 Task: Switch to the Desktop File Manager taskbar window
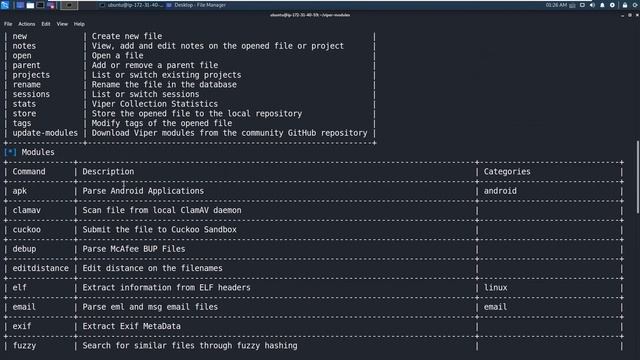196,5
